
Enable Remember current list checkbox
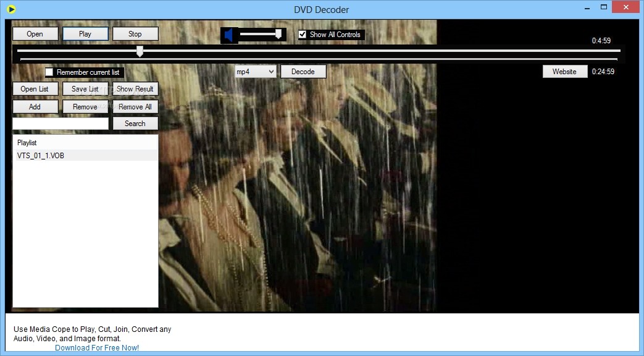coord(49,72)
